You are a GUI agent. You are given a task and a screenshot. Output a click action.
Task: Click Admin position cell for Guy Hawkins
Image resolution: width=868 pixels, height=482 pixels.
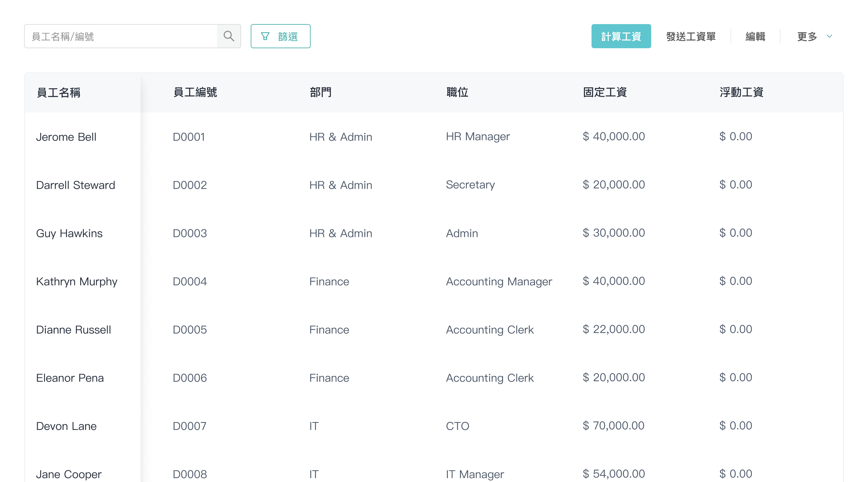[x=462, y=233]
